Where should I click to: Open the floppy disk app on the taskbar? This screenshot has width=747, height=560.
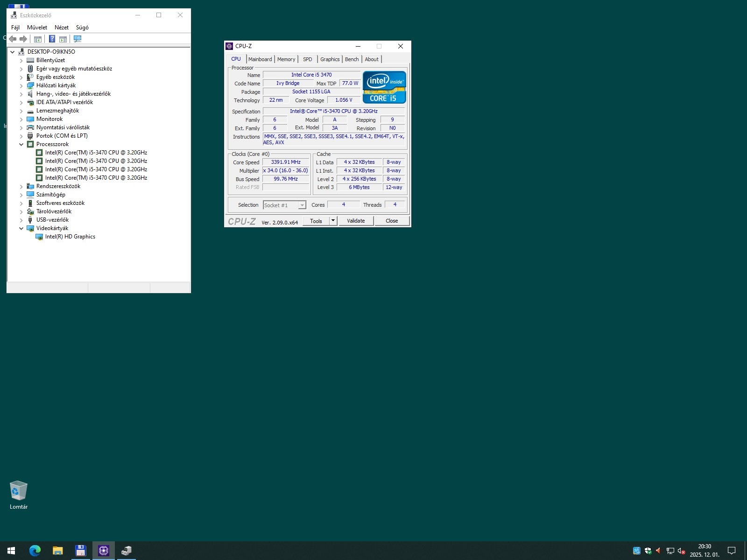pyautogui.click(x=80, y=551)
